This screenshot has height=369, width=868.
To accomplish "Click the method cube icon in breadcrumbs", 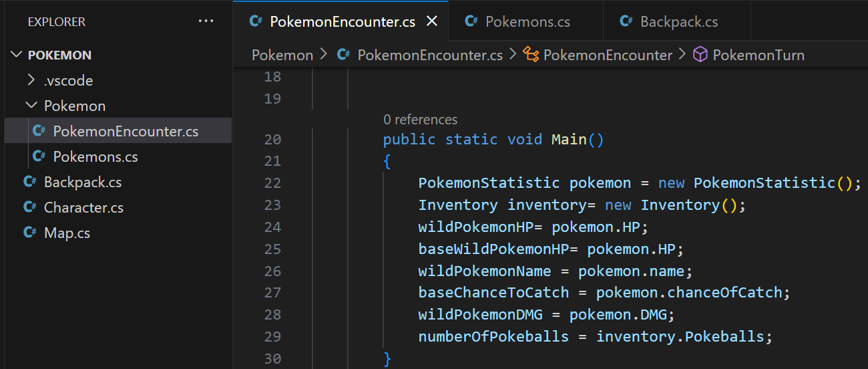I will click(700, 55).
